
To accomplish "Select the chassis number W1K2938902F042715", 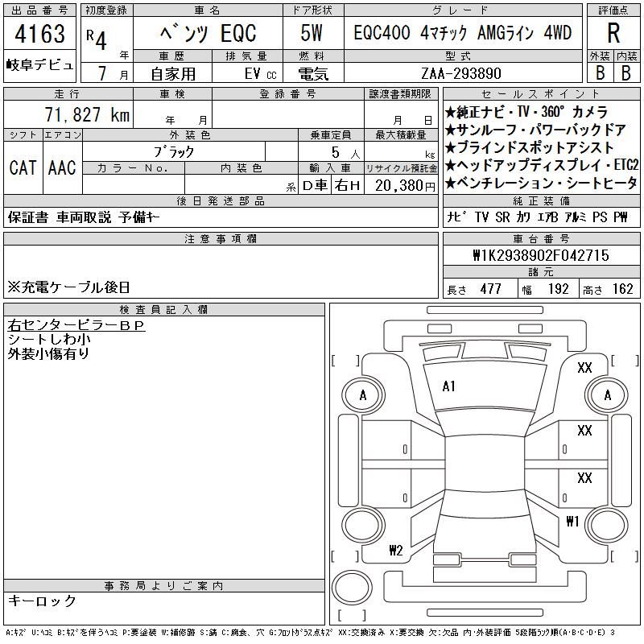I will click(541, 255).
